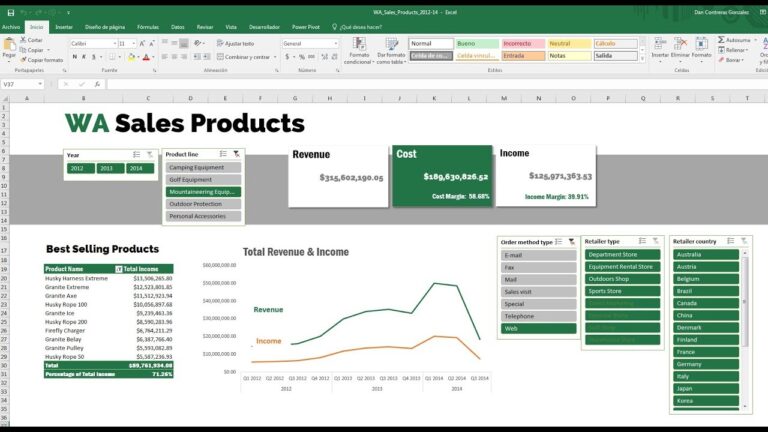Click the currency dollar format icon
This screenshot has width=768, height=432.
point(287,57)
